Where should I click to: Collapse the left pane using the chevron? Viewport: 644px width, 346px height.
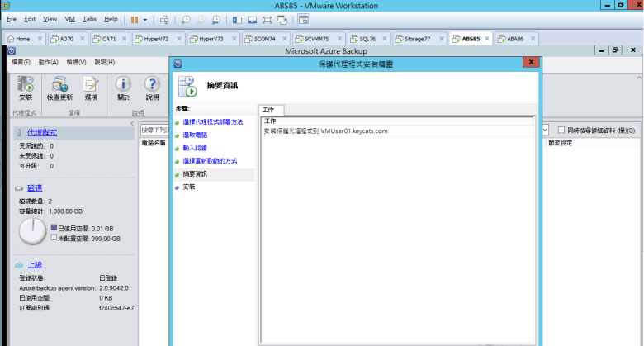133,123
